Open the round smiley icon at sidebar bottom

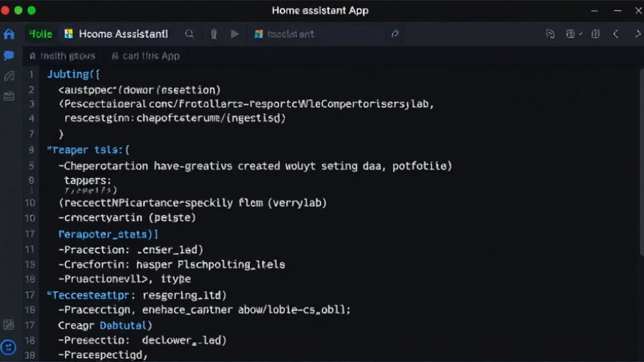tap(9, 347)
